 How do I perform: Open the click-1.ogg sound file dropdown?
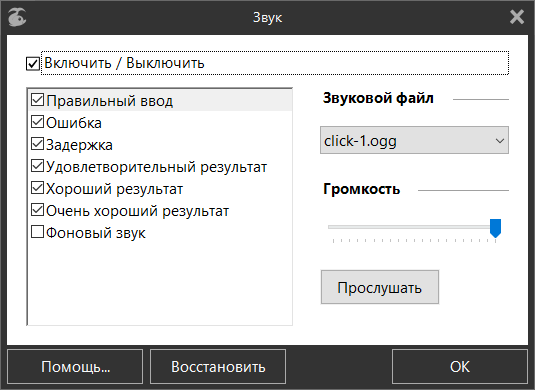(414, 140)
